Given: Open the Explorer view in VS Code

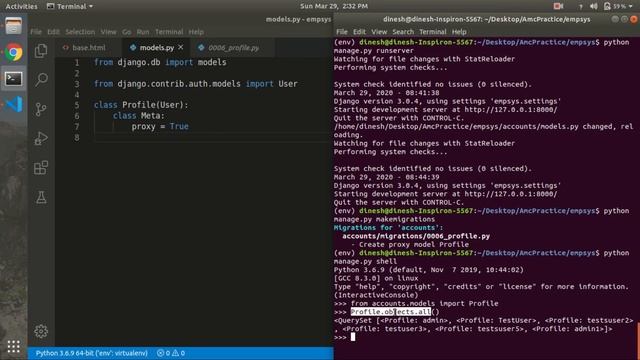Looking at the screenshot, I should pos(41,51).
